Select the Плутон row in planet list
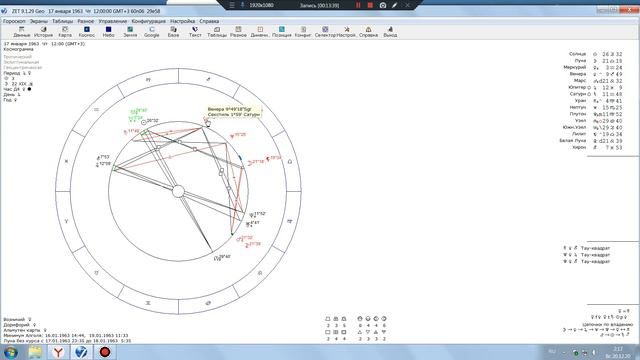This screenshot has width=640, height=360. [596, 114]
